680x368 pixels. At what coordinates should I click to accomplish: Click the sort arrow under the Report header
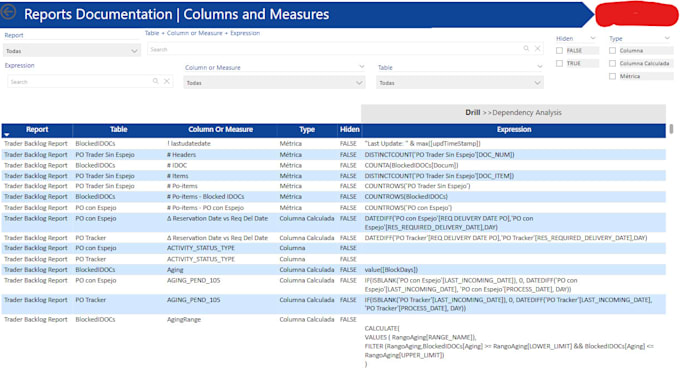pos(7,135)
